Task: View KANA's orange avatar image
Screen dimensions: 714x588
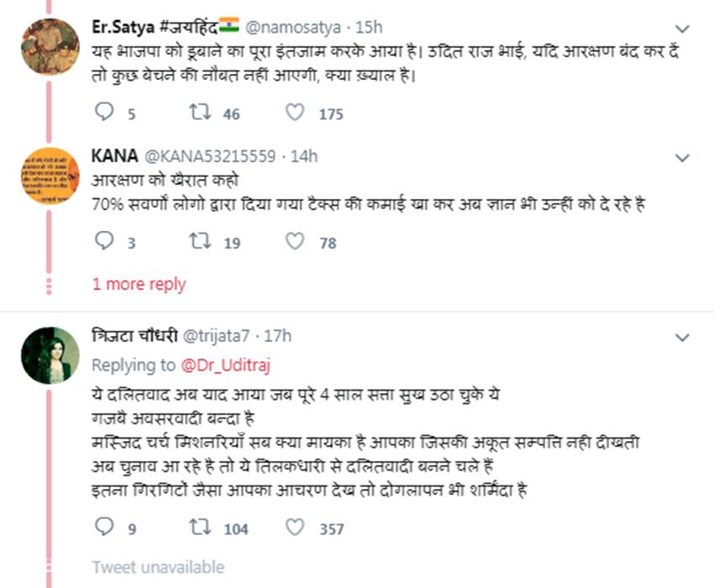Action: click(x=50, y=176)
